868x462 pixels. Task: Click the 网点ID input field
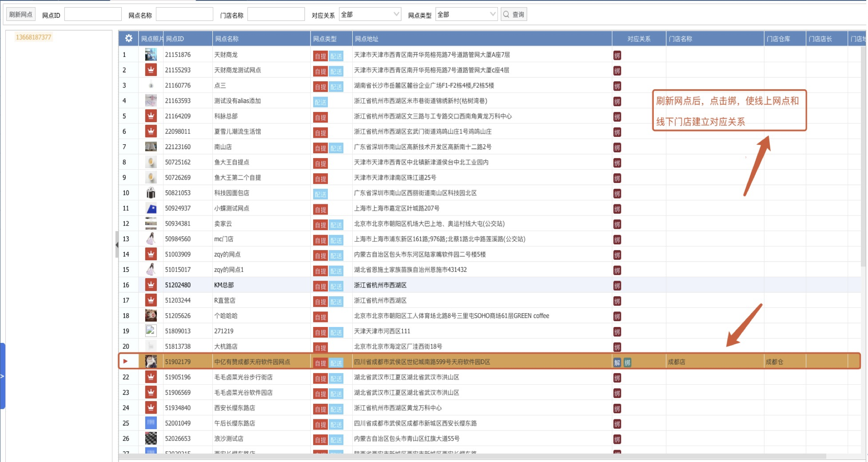point(93,14)
